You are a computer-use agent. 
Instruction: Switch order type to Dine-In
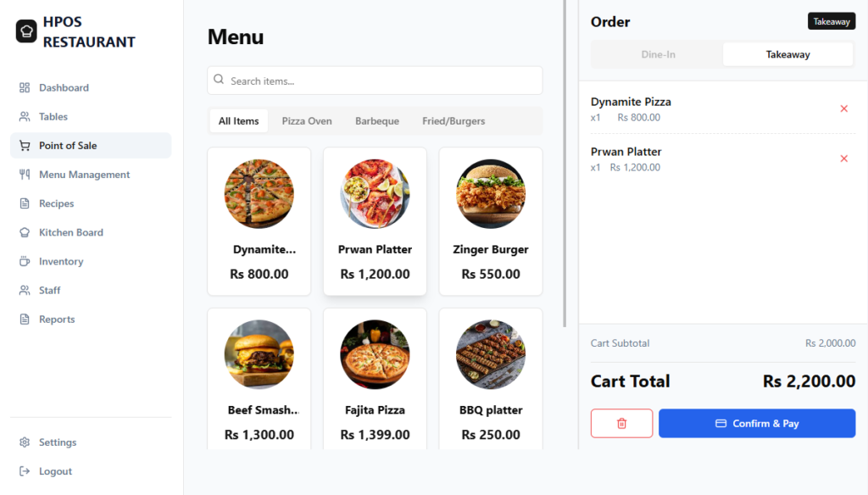coord(658,53)
